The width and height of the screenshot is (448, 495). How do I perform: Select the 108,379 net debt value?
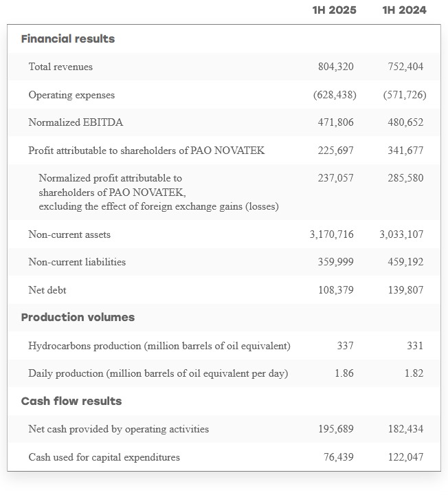coord(336,290)
